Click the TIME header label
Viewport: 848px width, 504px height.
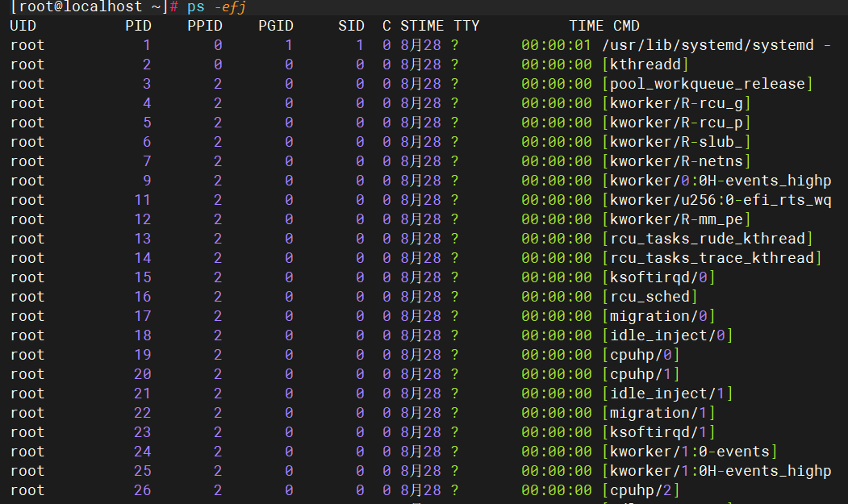(x=587, y=25)
